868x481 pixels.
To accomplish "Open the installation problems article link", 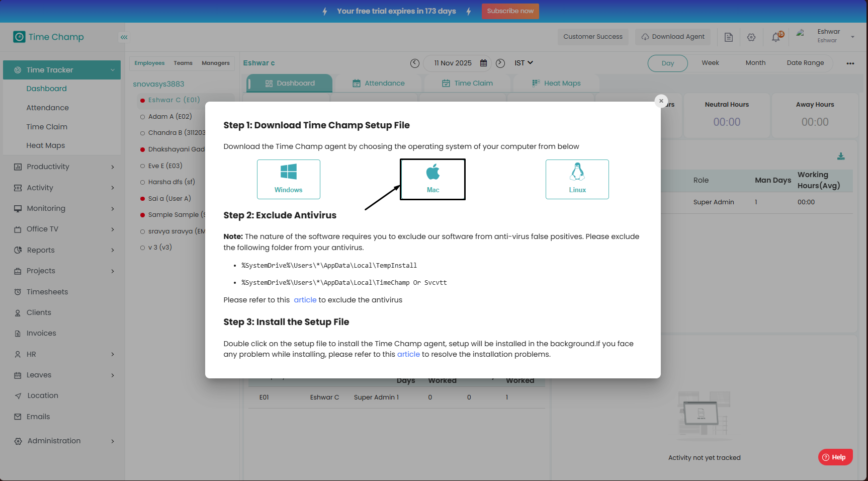I will point(408,354).
